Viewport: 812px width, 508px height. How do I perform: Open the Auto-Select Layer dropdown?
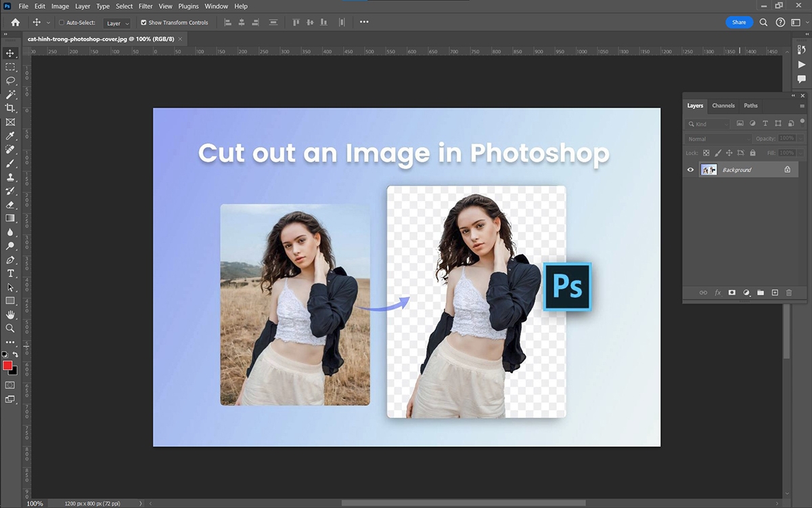point(118,23)
